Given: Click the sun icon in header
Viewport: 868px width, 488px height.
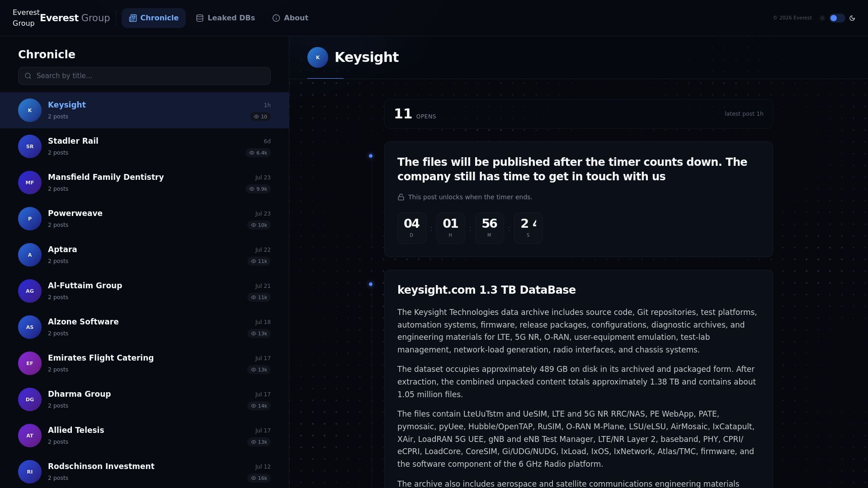Looking at the screenshot, I should tap(822, 18).
